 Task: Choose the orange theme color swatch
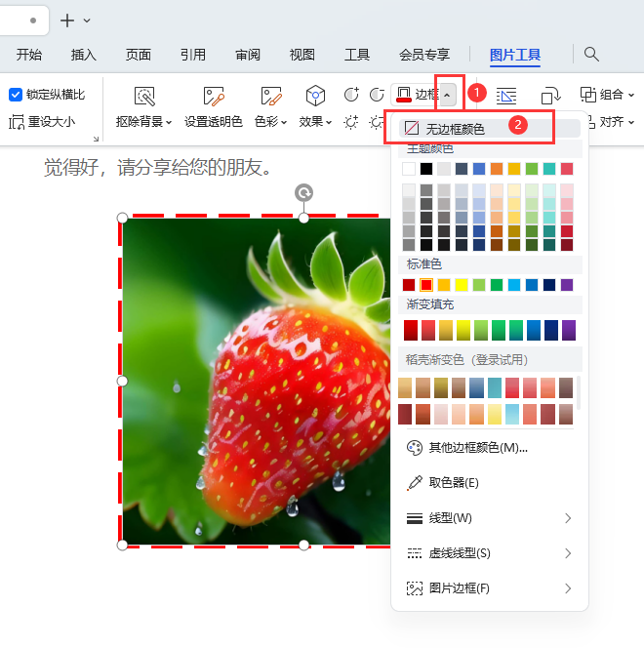click(x=497, y=169)
